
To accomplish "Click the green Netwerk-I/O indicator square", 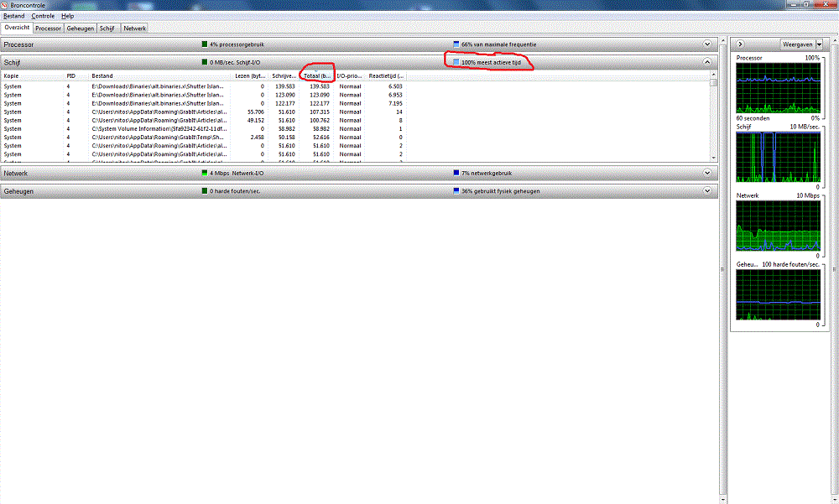I will (x=205, y=174).
